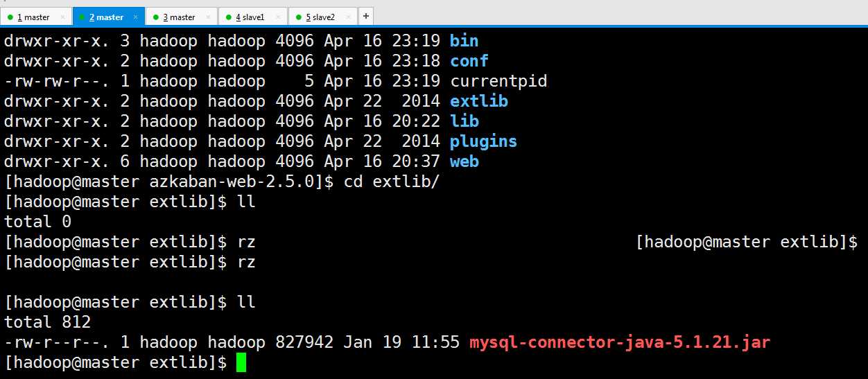Select the '2 master' active tab
The height and width of the screenshot is (379, 868).
click(109, 17)
